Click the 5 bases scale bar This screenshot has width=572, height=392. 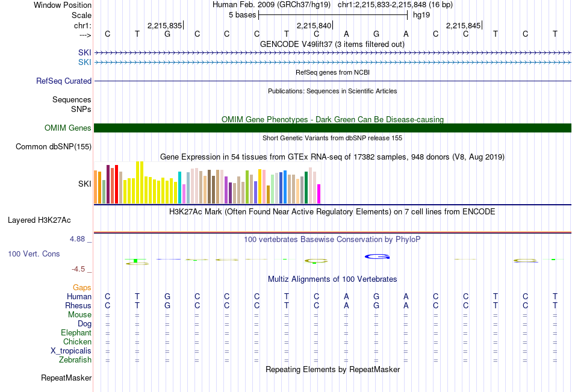(x=332, y=15)
